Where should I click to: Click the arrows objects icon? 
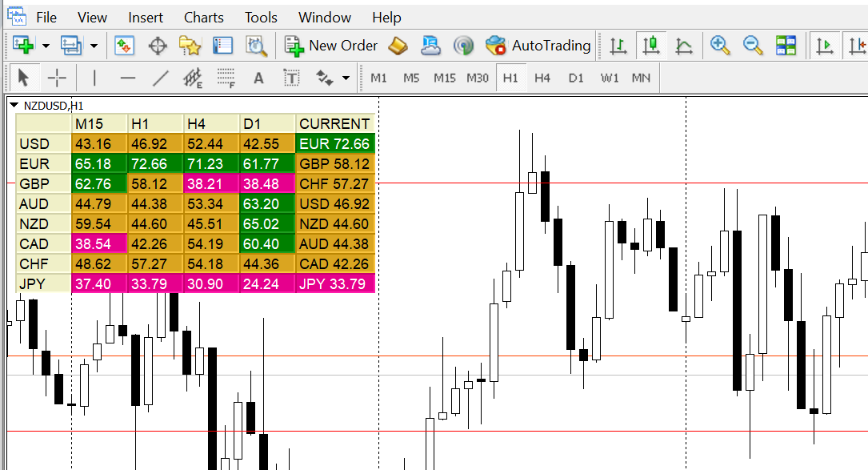324,78
